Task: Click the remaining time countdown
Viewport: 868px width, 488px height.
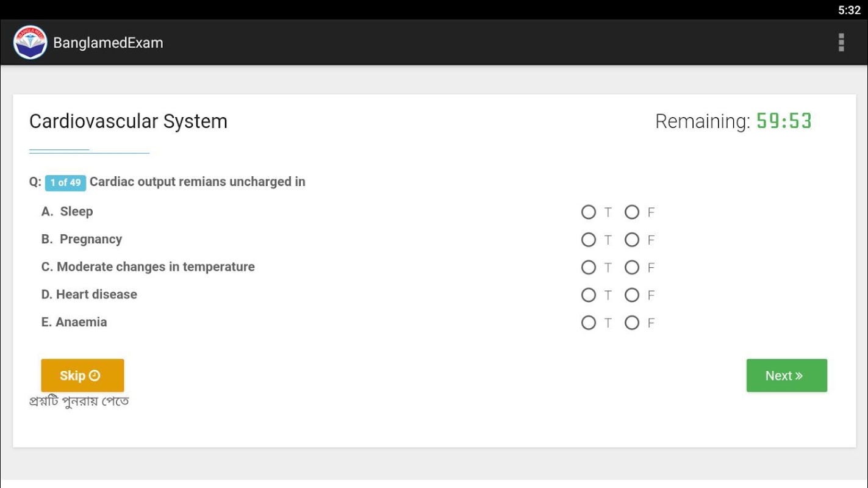Action: click(784, 121)
